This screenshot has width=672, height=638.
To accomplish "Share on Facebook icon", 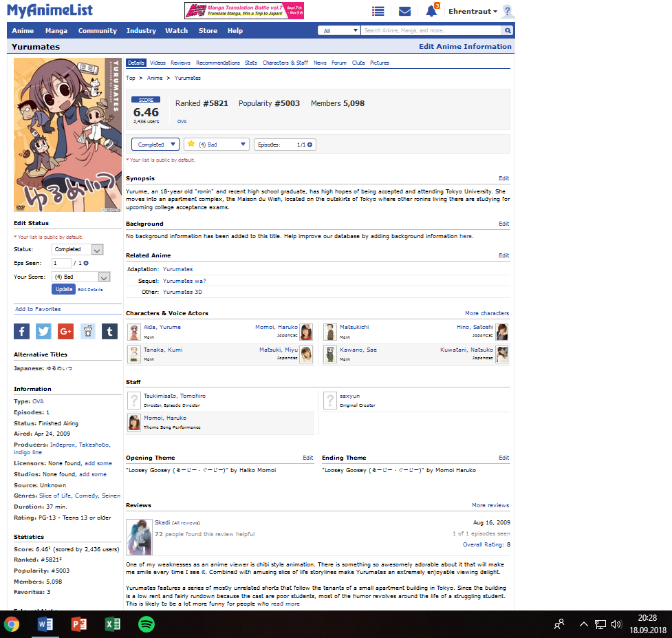I will coord(22,331).
